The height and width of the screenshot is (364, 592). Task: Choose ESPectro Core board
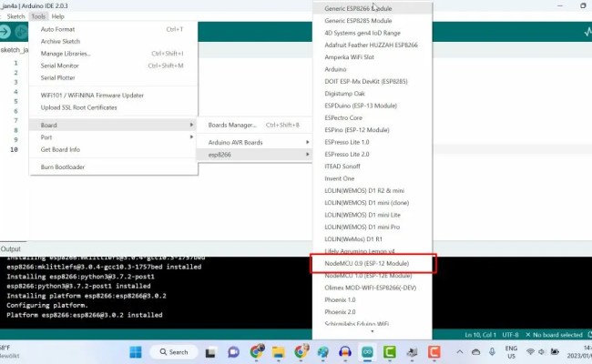tap(373, 117)
